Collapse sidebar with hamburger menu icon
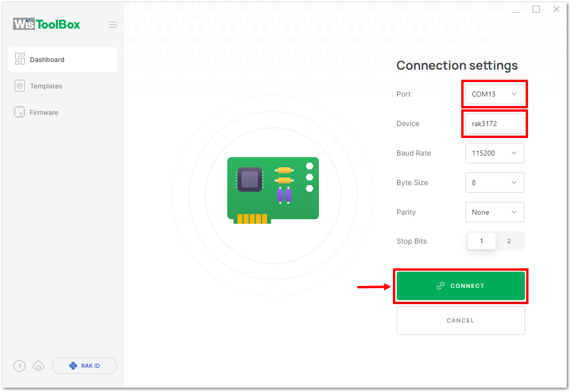 (x=113, y=24)
